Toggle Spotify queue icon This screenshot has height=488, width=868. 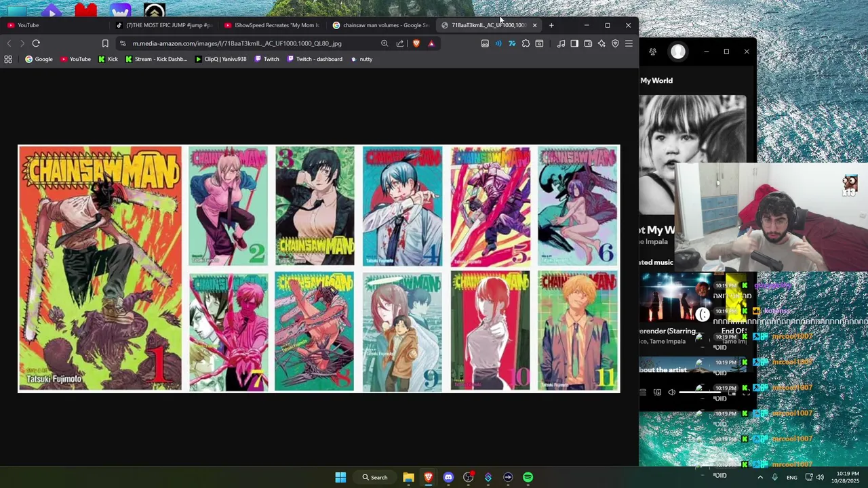(x=643, y=392)
